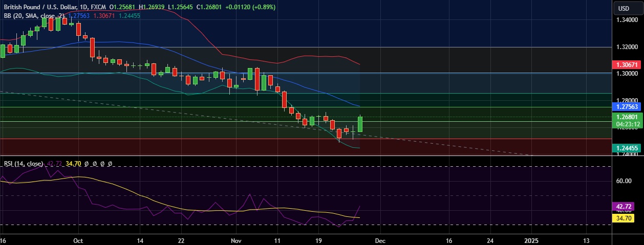
Task: Click the green 1.26801 current price label
Action: pos(628,117)
